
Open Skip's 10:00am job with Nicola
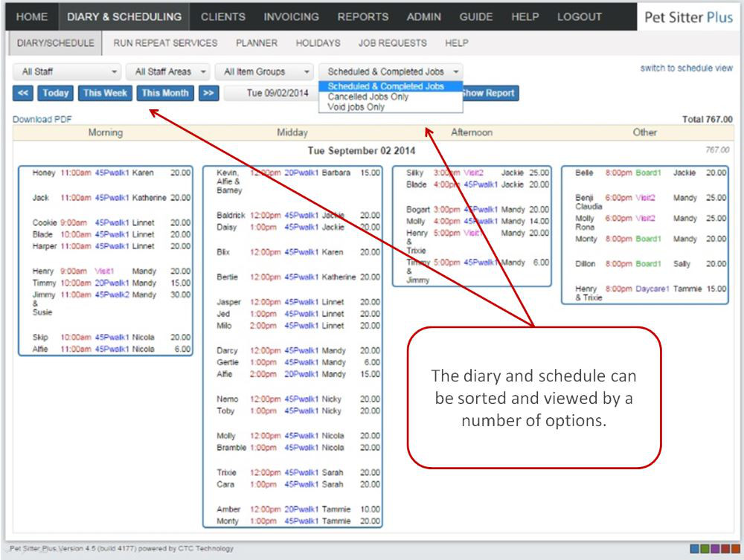[x=111, y=337]
